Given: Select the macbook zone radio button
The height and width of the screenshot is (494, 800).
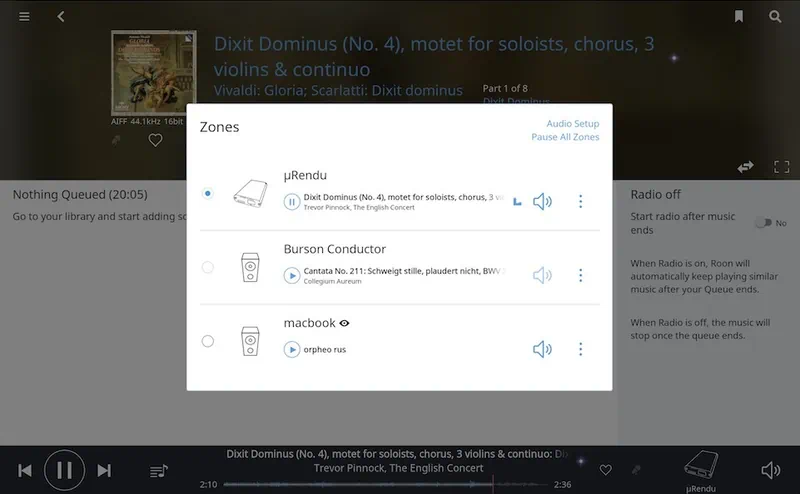Looking at the screenshot, I should pos(208,341).
